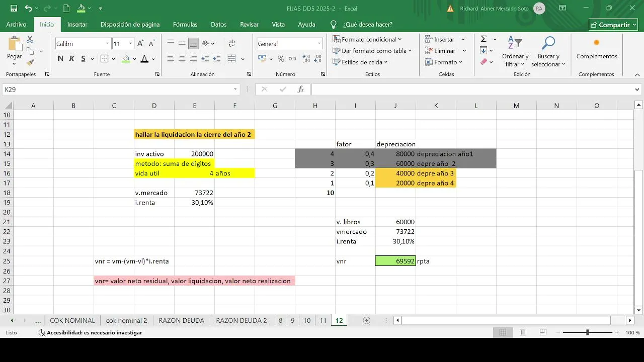Open Formato condicional menu
The image size is (644, 362).
click(367, 39)
